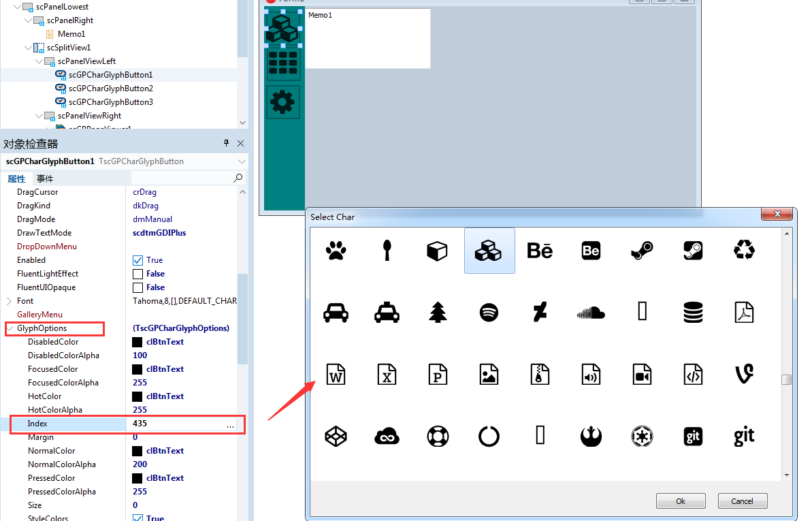Switch to the 事件 tab
The image size is (812, 521).
[44, 178]
